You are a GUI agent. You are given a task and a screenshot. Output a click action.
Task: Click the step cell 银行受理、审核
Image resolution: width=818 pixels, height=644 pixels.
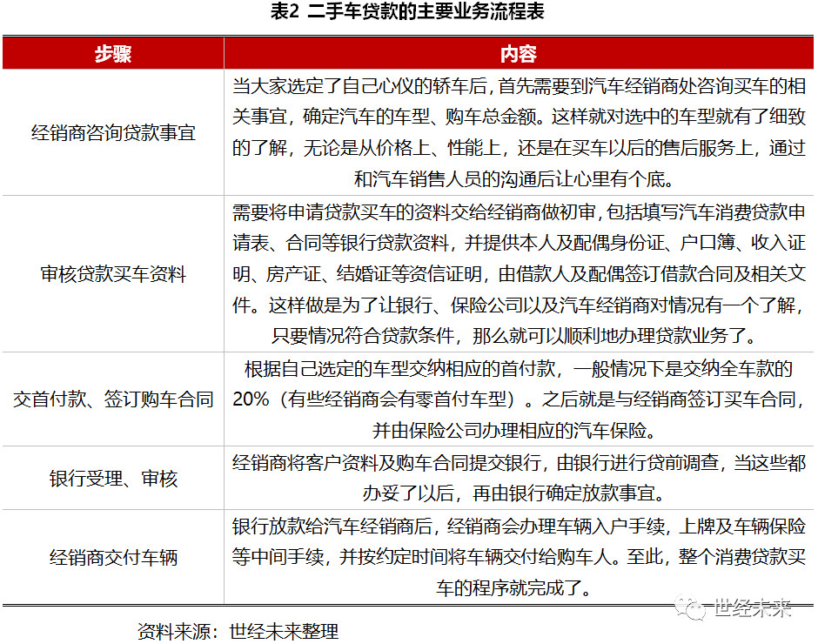(113, 478)
